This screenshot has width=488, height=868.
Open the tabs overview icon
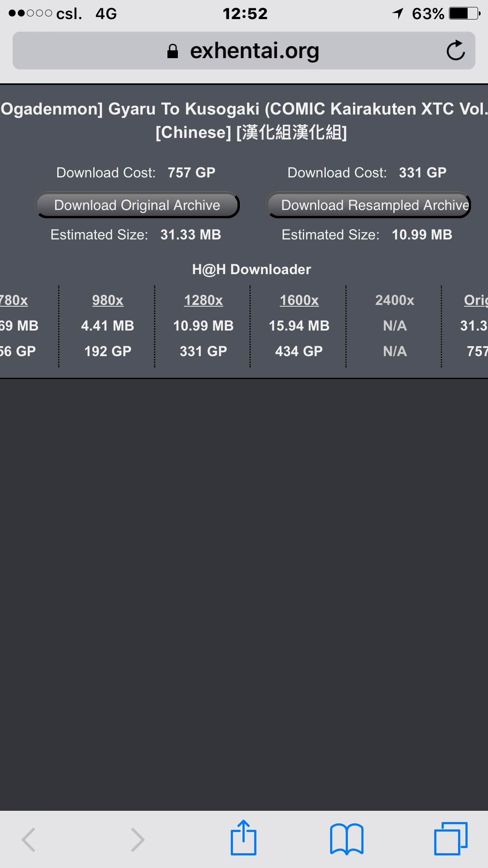[451, 839]
